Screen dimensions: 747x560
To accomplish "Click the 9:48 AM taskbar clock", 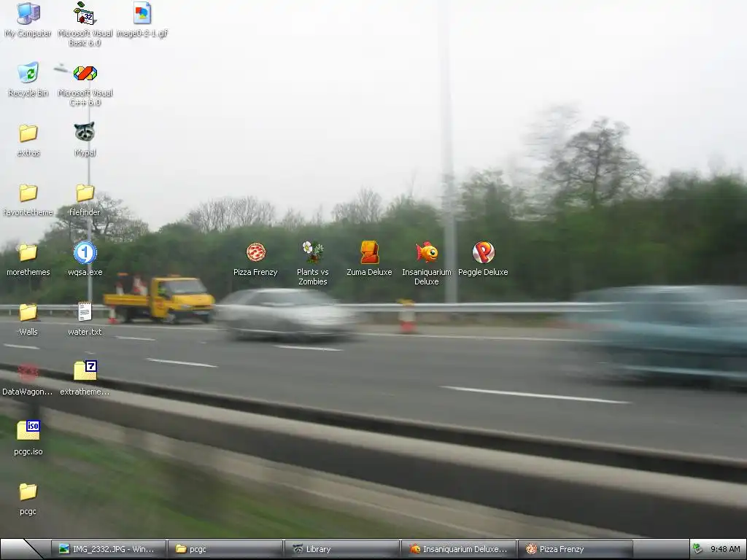I will click(725, 549).
